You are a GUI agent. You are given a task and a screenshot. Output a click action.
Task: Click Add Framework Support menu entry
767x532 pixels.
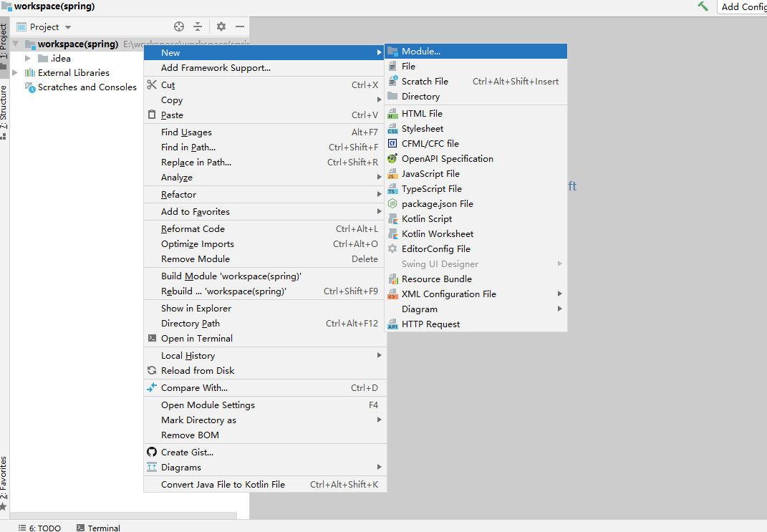click(216, 68)
